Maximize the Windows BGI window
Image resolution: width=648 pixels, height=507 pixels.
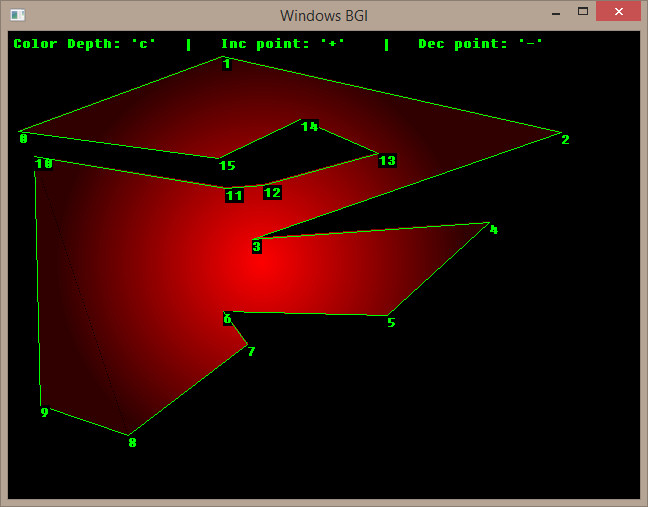pos(582,12)
